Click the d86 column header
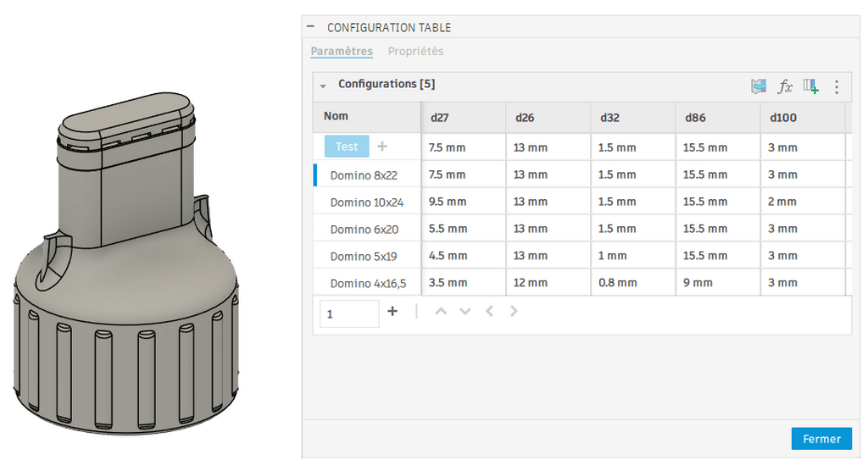 click(x=718, y=118)
